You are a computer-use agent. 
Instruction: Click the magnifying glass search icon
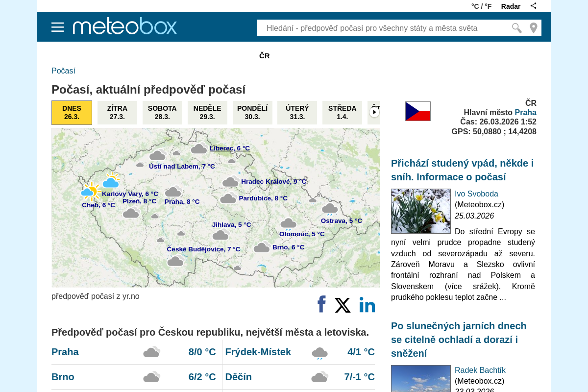[x=516, y=28]
